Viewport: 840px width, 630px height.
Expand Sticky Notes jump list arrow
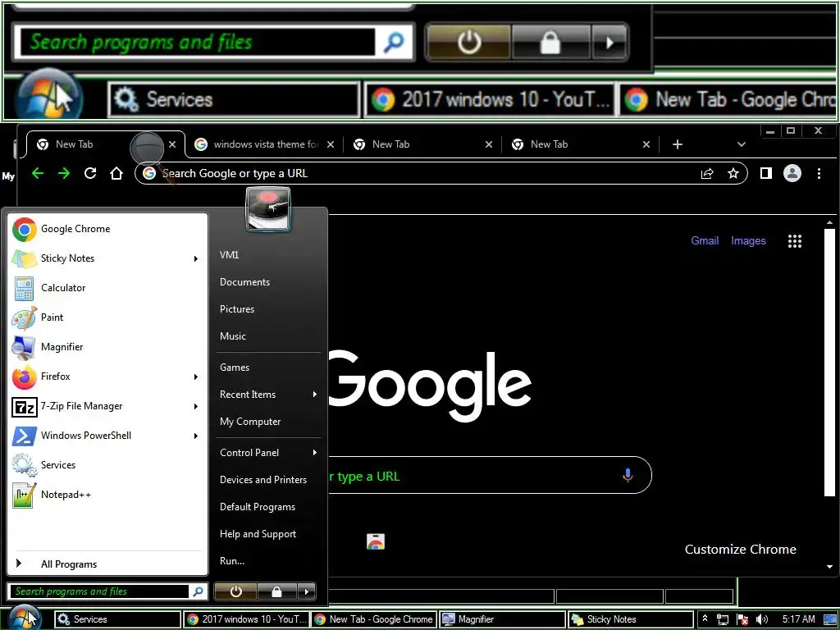[x=196, y=258]
